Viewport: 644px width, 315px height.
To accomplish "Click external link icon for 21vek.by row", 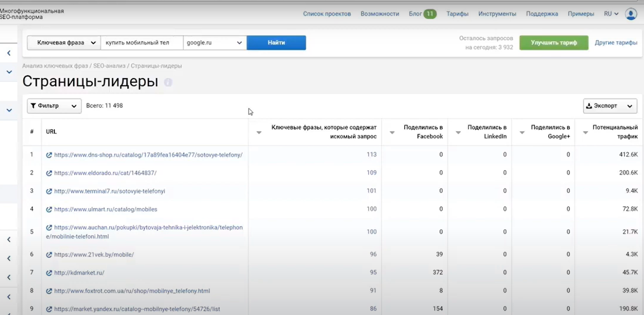I will 49,255.
